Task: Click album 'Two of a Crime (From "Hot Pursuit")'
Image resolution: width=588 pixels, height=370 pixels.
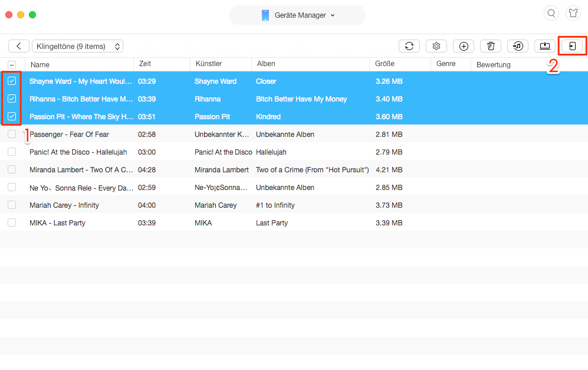Action: (x=313, y=169)
